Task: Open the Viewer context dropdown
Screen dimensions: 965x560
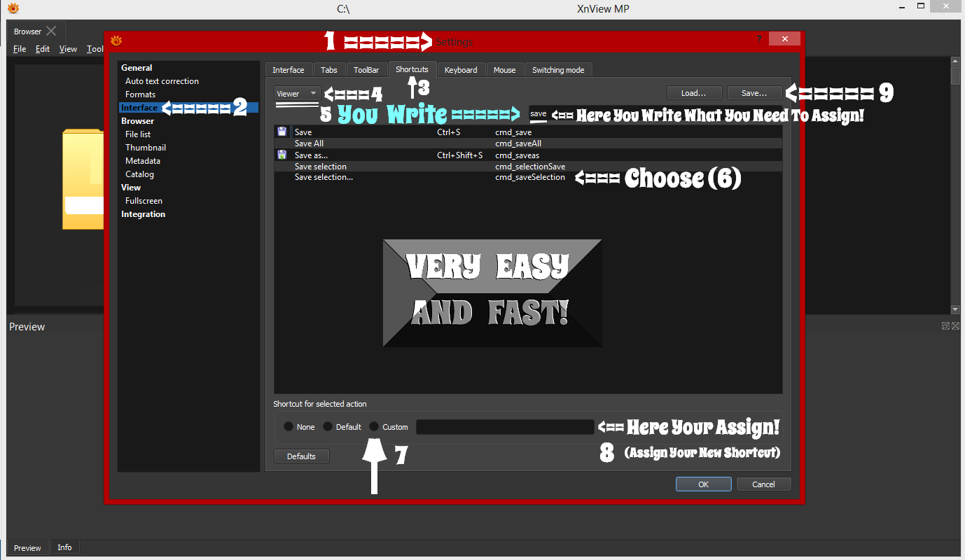Action: [297, 94]
